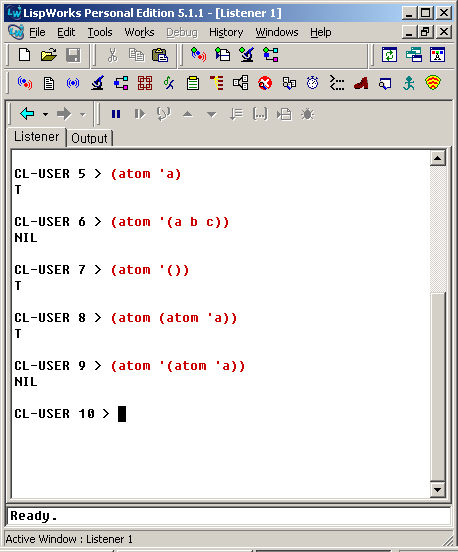
Task: Open the Stepper red boot icon
Action: pyautogui.click(x=361, y=83)
